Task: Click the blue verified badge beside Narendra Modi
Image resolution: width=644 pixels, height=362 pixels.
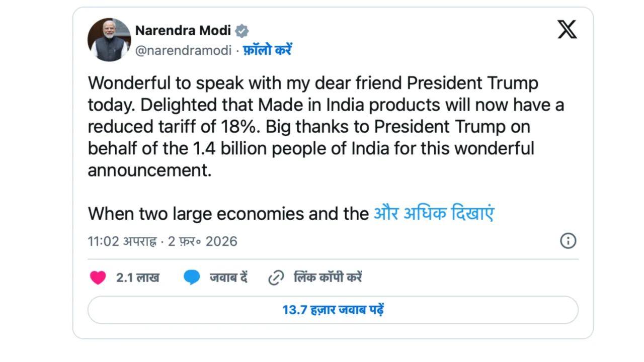Action: point(242,31)
